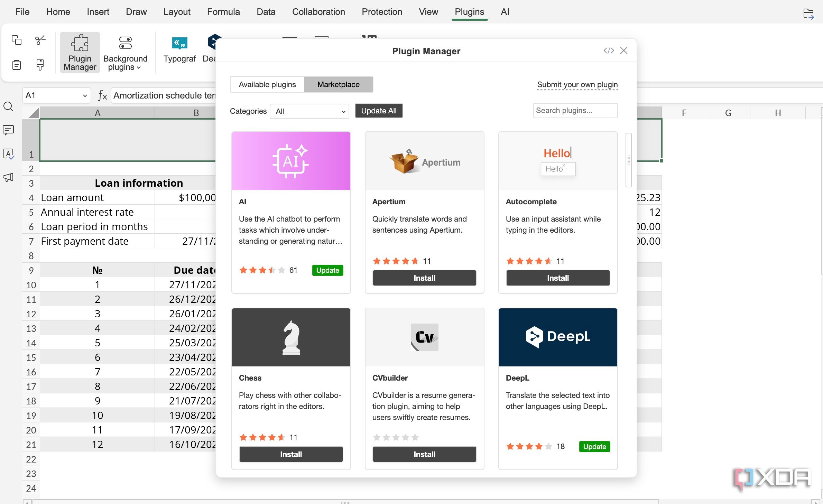Image resolution: width=823 pixels, height=504 pixels.
Task: Click the Open file location icon
Action: pos(808,14)
